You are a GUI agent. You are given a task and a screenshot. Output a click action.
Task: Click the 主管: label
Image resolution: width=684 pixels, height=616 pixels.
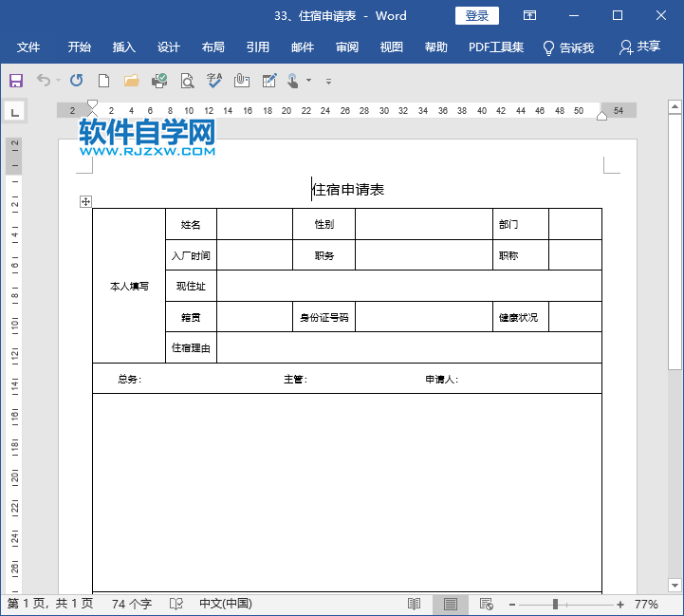295,379
